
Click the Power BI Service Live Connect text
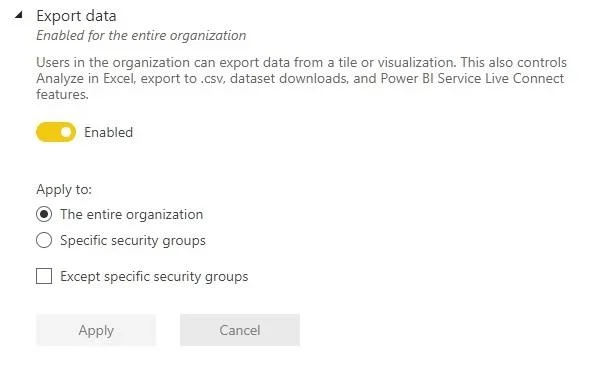tap(472, 78)
